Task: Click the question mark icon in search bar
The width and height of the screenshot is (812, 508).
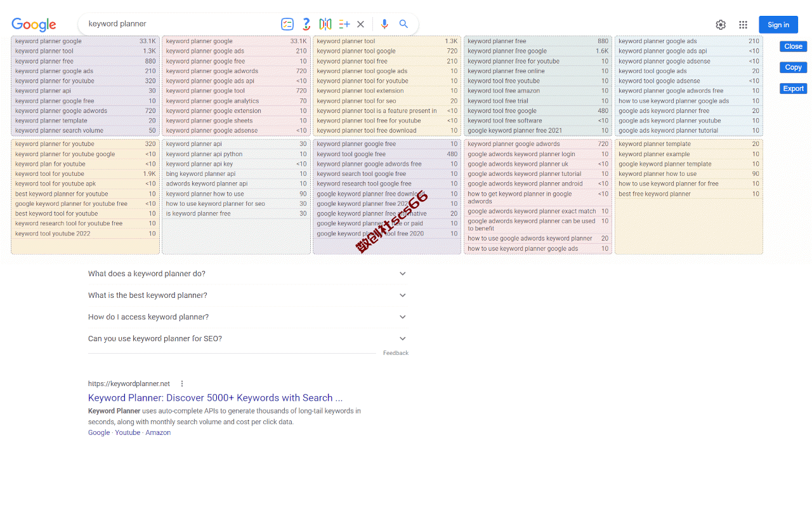Action: pyautogui.click(x=306, y=24)
